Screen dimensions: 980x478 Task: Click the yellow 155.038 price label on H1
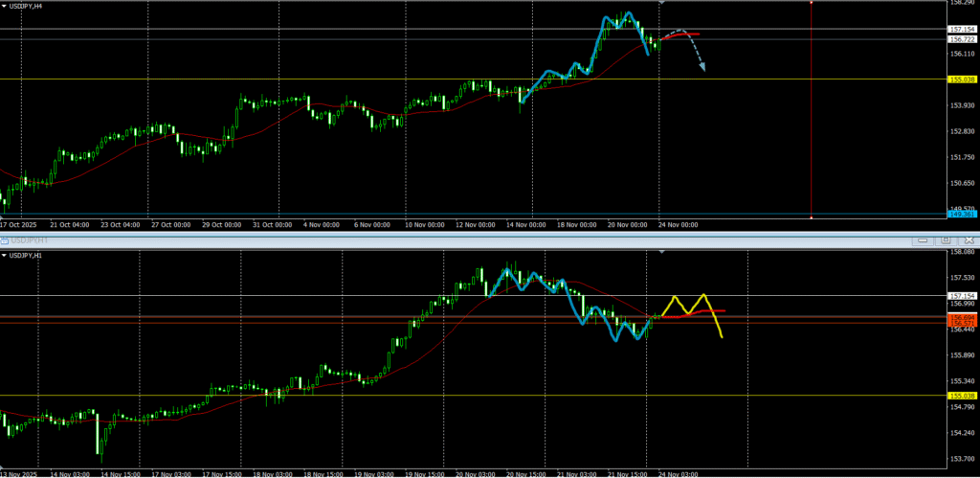[x=962, y=396]
